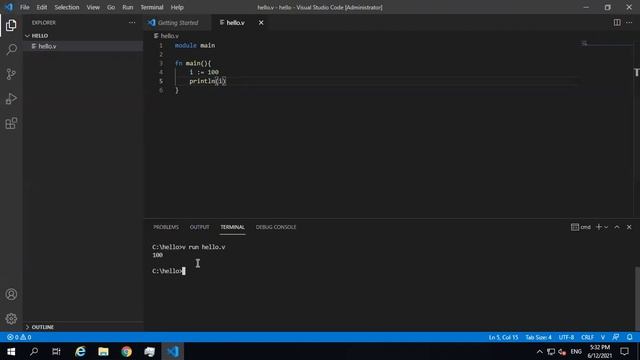Open File Explorer from taskbar
The height and width of the screenshot is (360, 640).
(103, 351)
